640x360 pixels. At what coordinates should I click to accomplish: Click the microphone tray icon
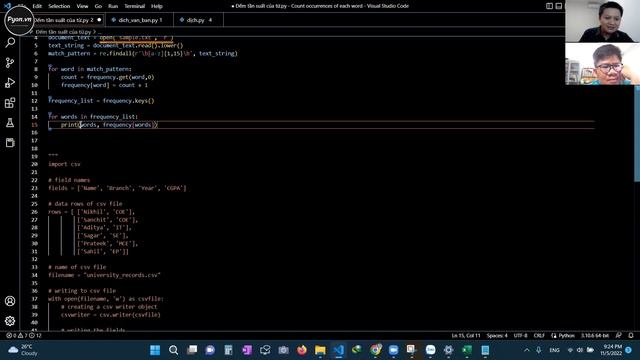pos(539,350)
